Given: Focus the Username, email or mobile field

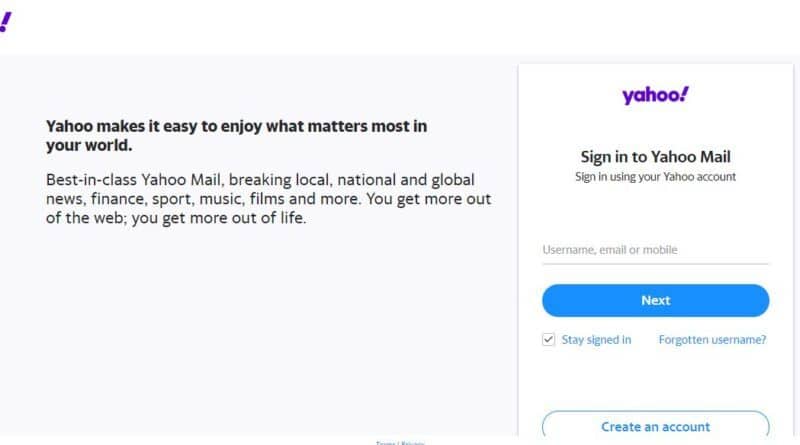Looking at the screenshot, I should coord(655,250).
